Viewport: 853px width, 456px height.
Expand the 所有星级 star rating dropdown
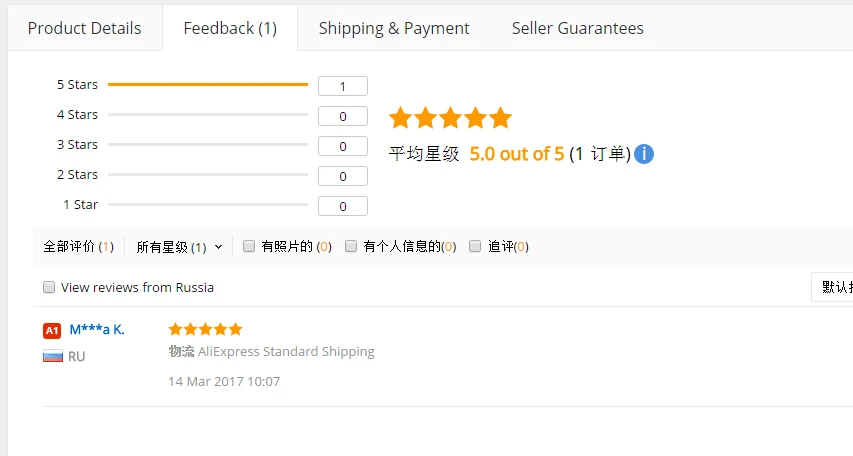tap(180, 246)
